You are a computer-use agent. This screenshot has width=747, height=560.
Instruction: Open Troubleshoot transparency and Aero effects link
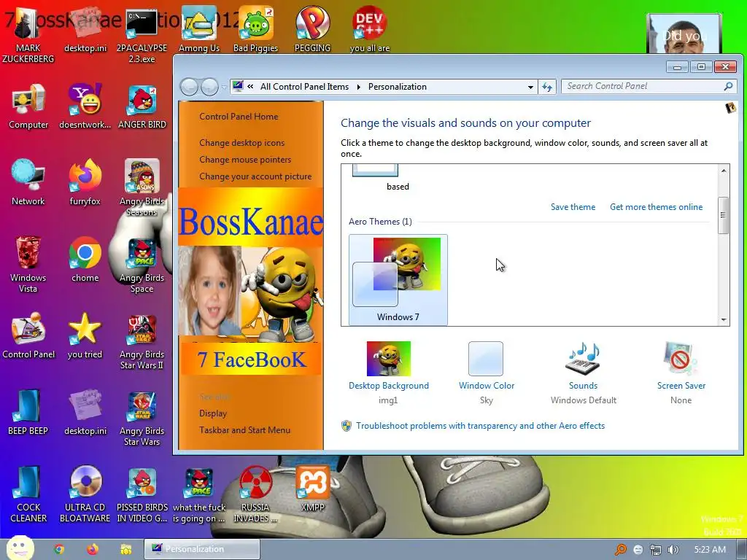(480, 426)
